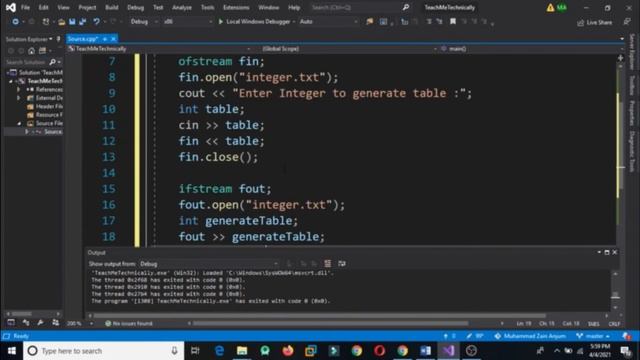The image size is (640, 360).
Task: Click the Search Solution Explorer magnifier icon
Action: (52, 62)
